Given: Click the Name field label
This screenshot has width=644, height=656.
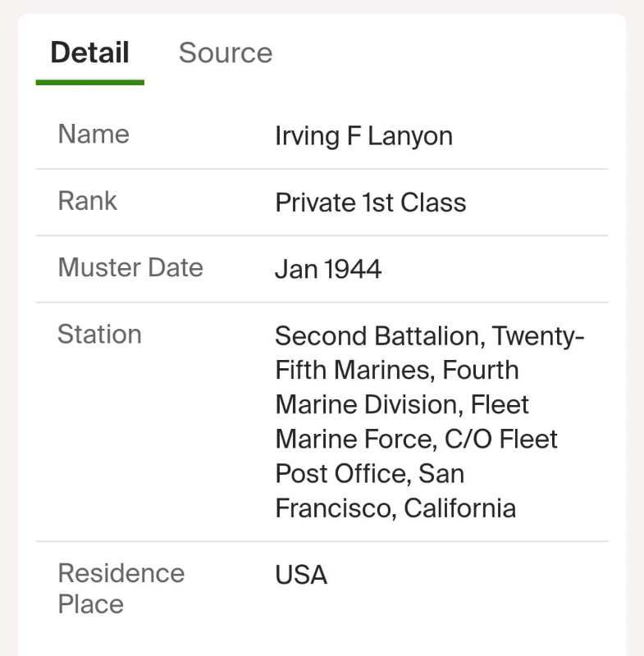Looking at the screenshot, I should coord(92,134).
